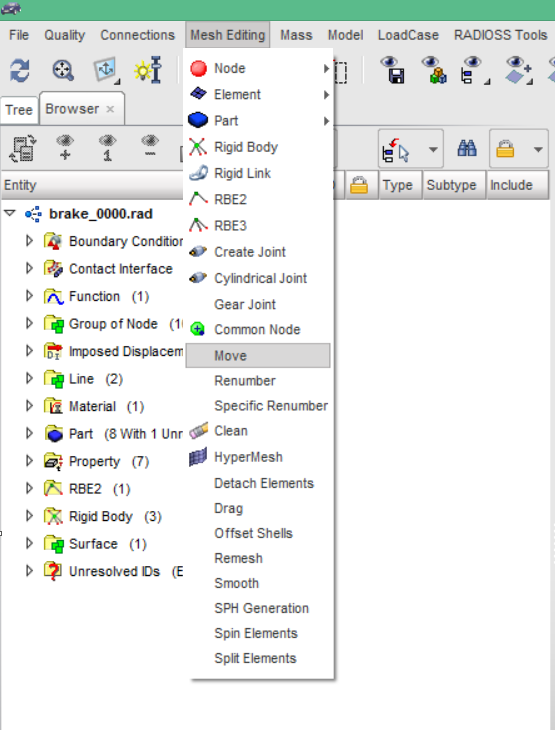This screenshot has height=730, width=555.
Task: Expand Boundary Condition tree node
Action: [x=29, y=241]
